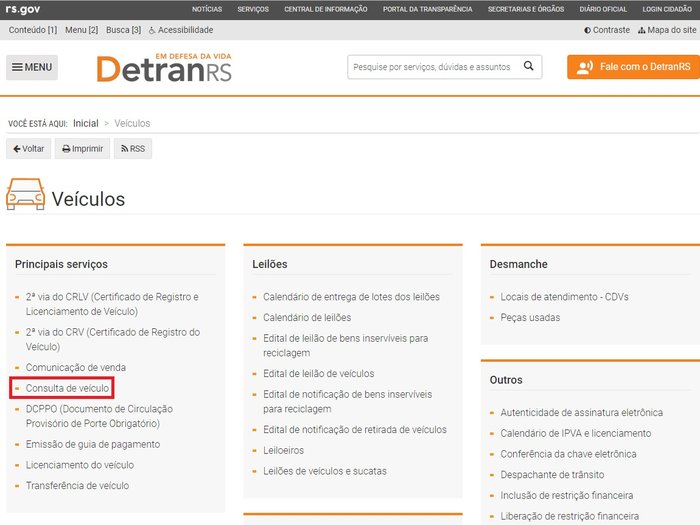700x525 pixels.
Task: Open Calendário de entrega de lotes dos leilões
Action: tap(351, 297)
